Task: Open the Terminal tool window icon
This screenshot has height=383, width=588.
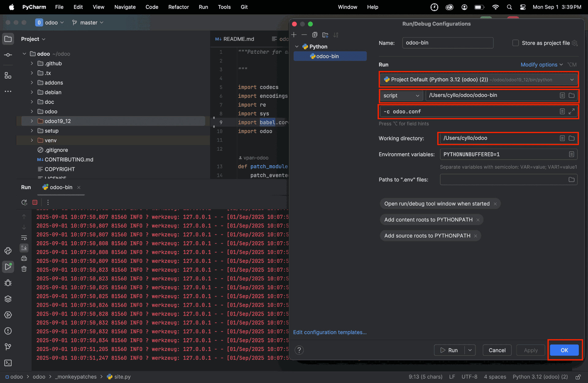Action: click(8, 363)
